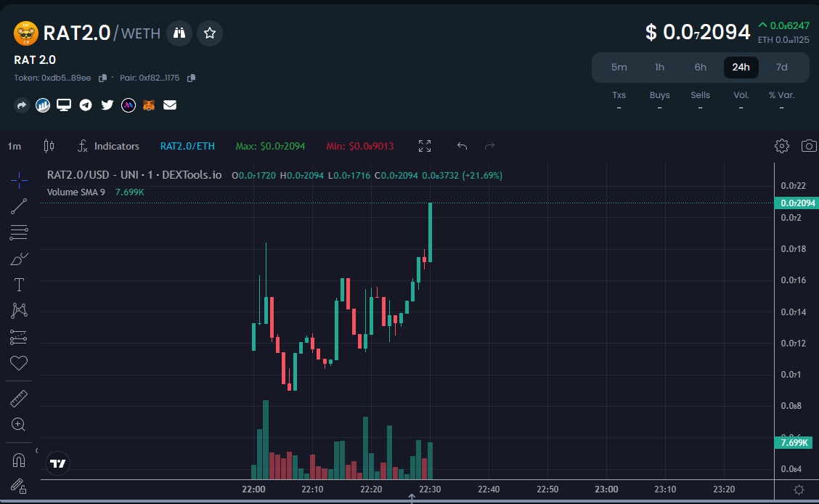Click the Max: $0.0₇2094 label
The width and height of the screenshot is (819, 504).
click(270, 146)
